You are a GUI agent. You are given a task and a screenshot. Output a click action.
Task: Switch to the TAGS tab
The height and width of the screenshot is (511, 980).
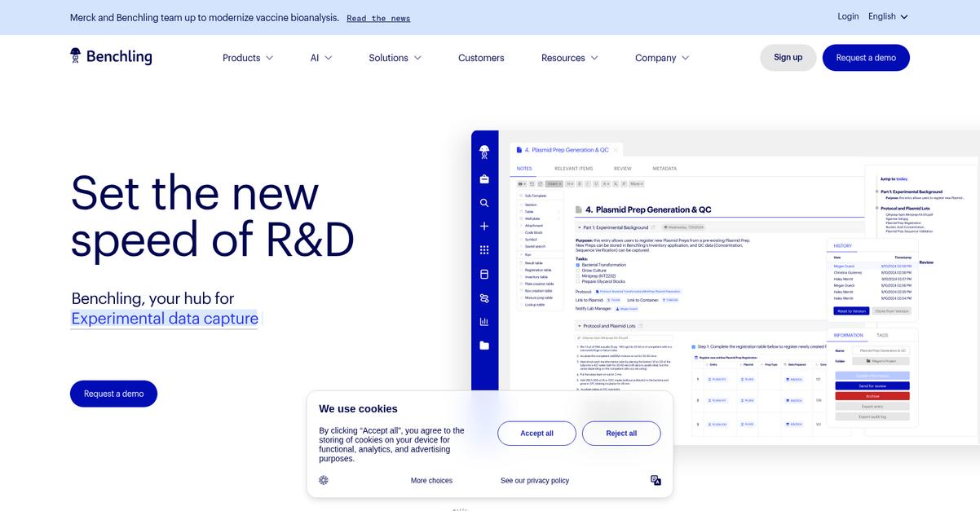click(882, 335)
